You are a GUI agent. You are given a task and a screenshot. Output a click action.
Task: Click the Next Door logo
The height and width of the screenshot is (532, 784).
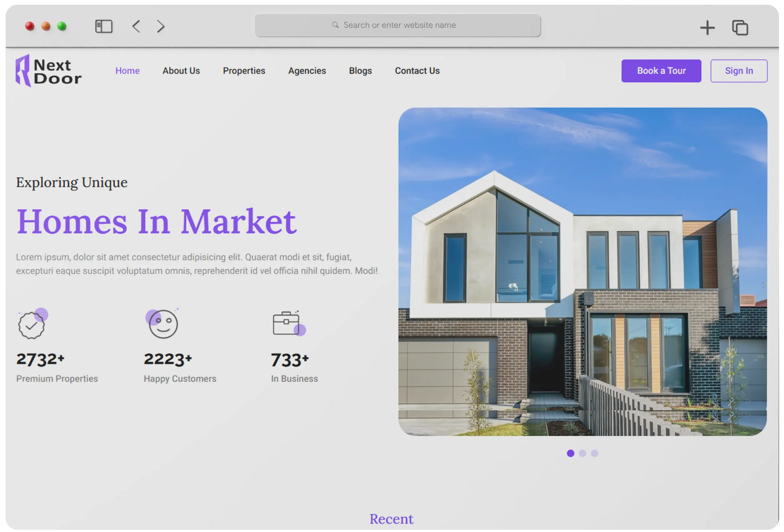point(48,71)
